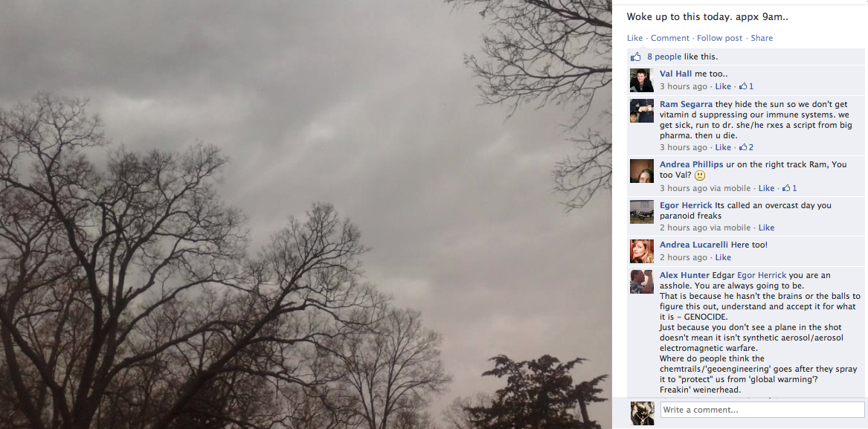This screenshot has width=868, height=429.
Task: Like the main photo post
Action: [635, 38]
